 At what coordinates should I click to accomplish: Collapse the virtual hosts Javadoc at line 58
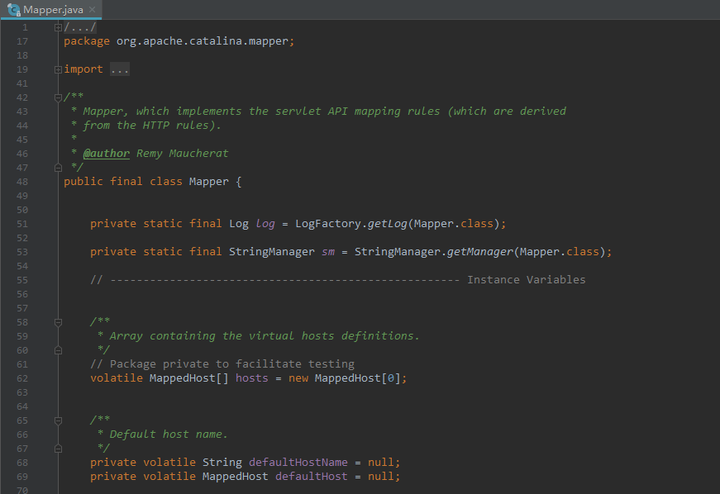click(58, 322)
